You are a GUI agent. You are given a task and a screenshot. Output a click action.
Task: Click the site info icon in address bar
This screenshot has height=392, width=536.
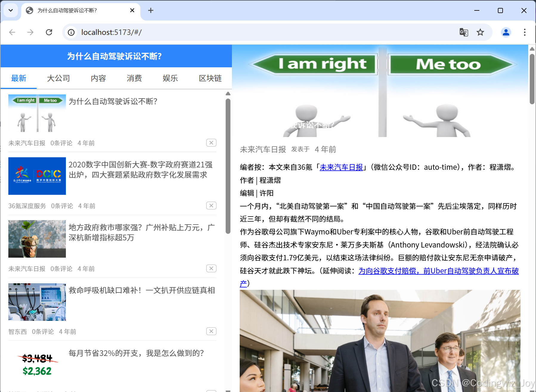click(x=71, y=32)
